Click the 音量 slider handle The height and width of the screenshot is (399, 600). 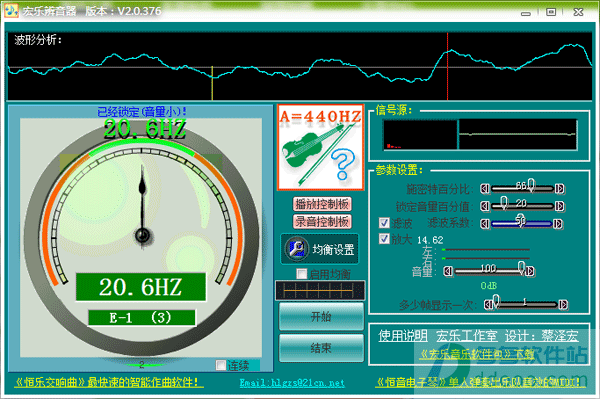pos(521,268)
